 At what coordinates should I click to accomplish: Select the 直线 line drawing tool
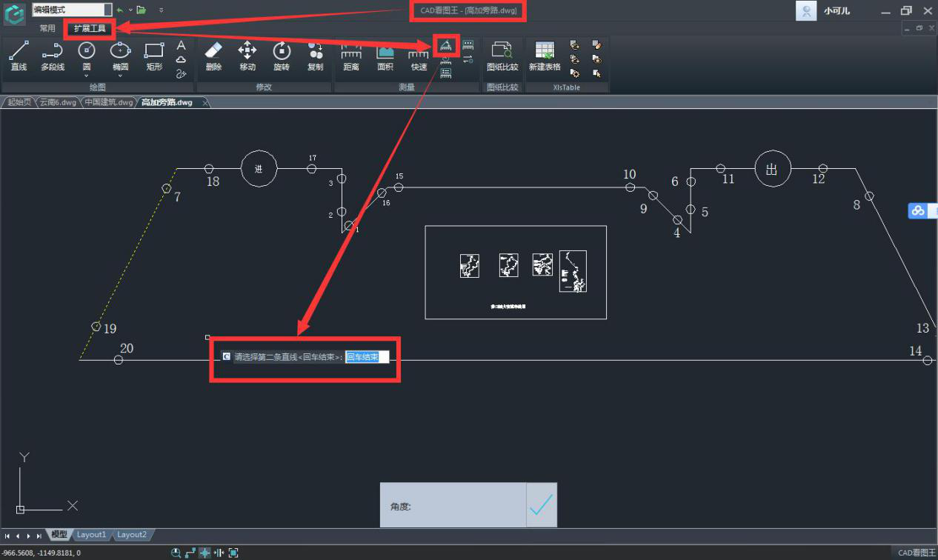tap(19, 56)
